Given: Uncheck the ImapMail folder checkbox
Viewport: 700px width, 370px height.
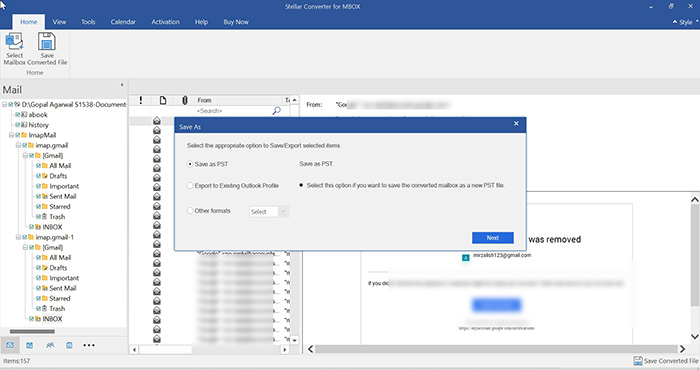Looking at the screenshot, I should coord(17,135).
